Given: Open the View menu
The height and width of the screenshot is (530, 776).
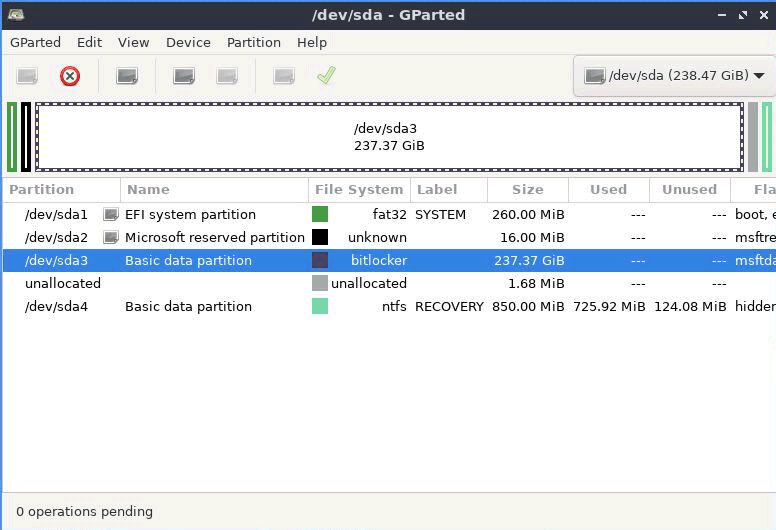Looking at the screenshot, I should click(x=134, y=43).
